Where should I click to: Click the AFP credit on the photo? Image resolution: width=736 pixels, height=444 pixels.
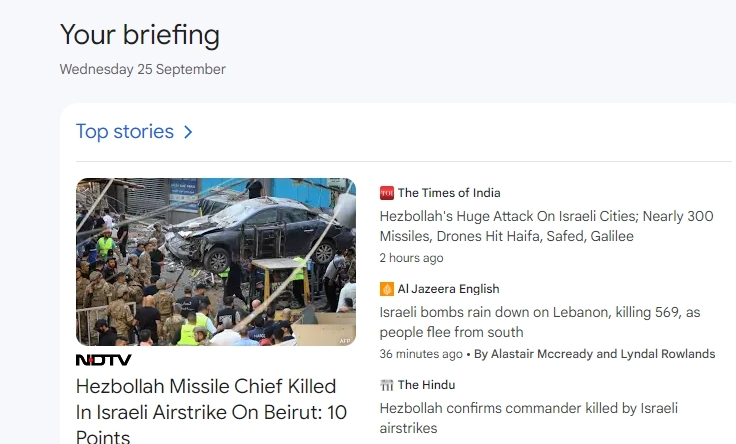click(345, 341)
